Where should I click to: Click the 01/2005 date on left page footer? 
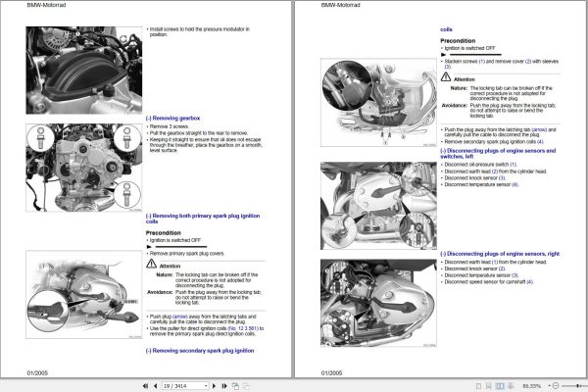click(37, 372)
